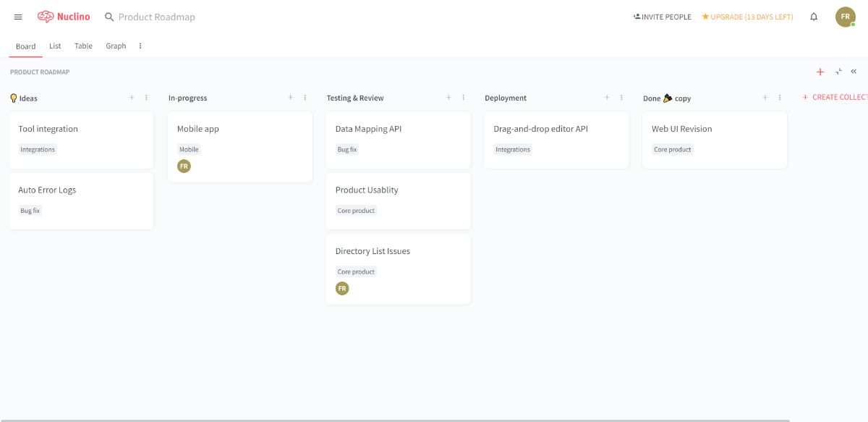Open more view options next to Graph tab
Viewport: 868px width, 422px height.
pos(140,46)
